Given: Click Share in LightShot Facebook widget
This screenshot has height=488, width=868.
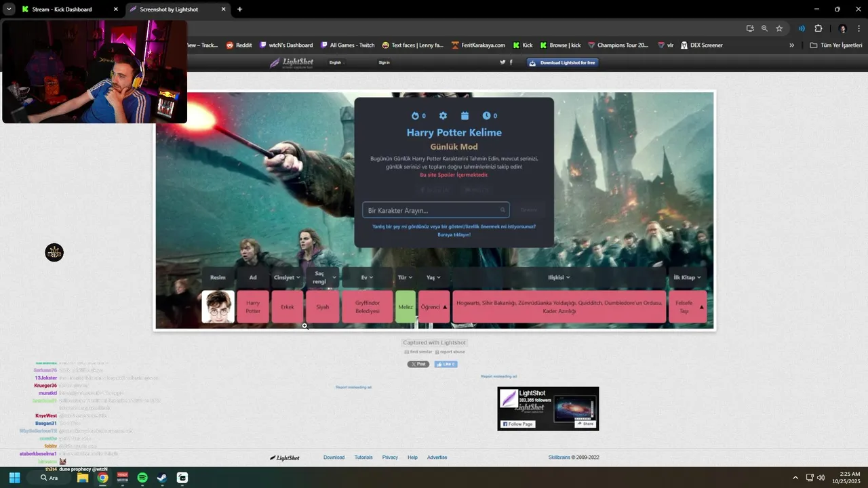Looking at the screenshot, I should point(585,424).
